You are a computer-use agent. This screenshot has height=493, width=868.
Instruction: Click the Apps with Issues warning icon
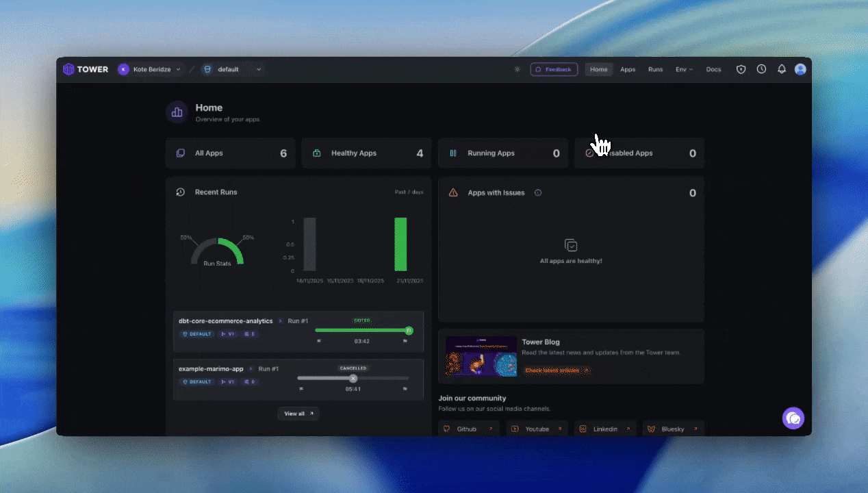[452, 193]
